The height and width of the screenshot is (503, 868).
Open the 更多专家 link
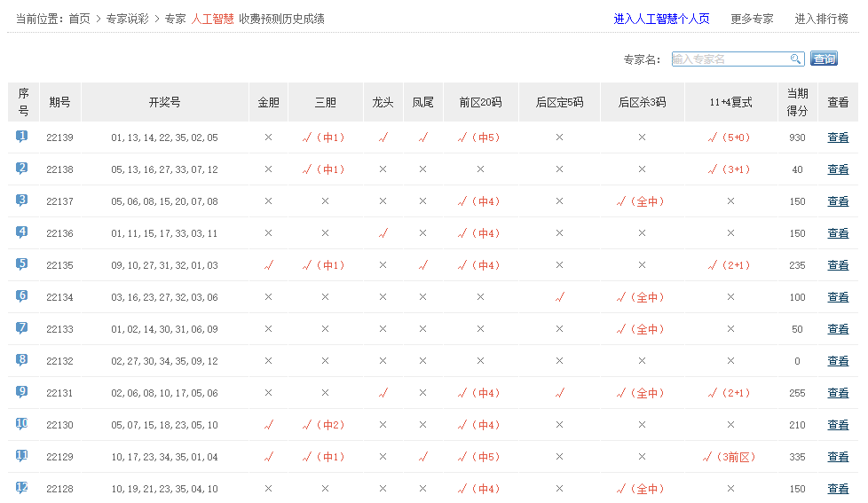pyautogui.click(x=752, y=19)
